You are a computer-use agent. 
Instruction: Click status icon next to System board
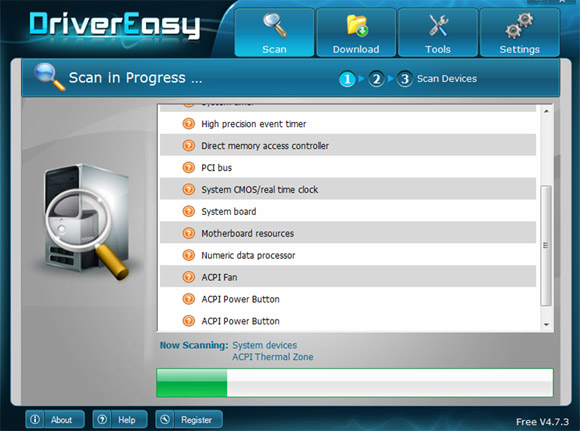(x=189, y=211)
